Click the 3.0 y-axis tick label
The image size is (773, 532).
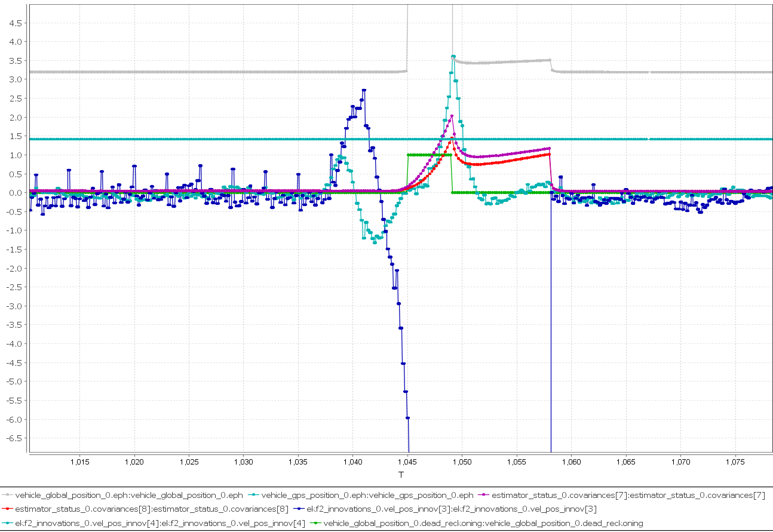tap(16, 79)
